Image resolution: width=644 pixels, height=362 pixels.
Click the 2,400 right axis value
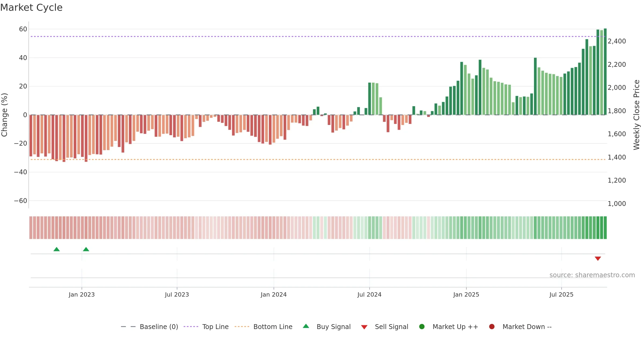617,41
